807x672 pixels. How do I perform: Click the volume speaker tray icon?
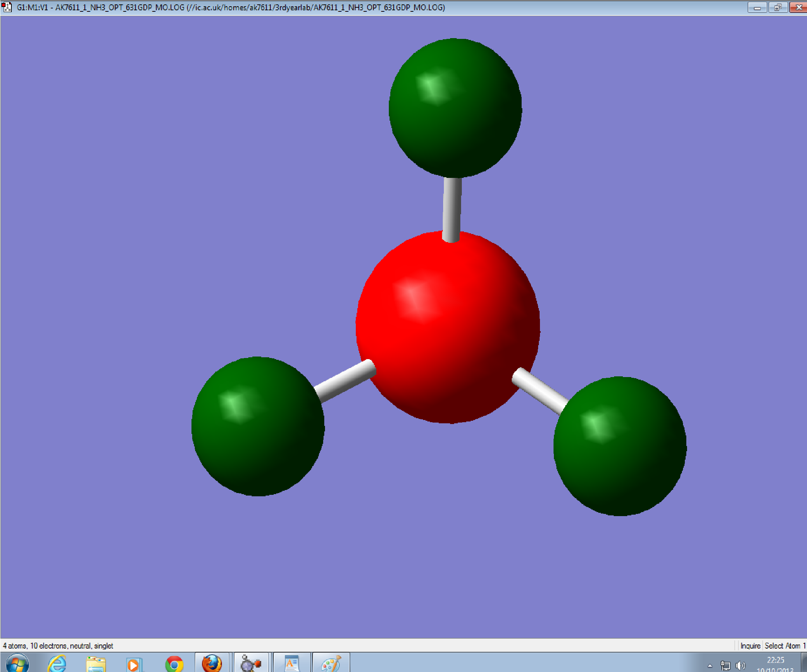(740, 665)
